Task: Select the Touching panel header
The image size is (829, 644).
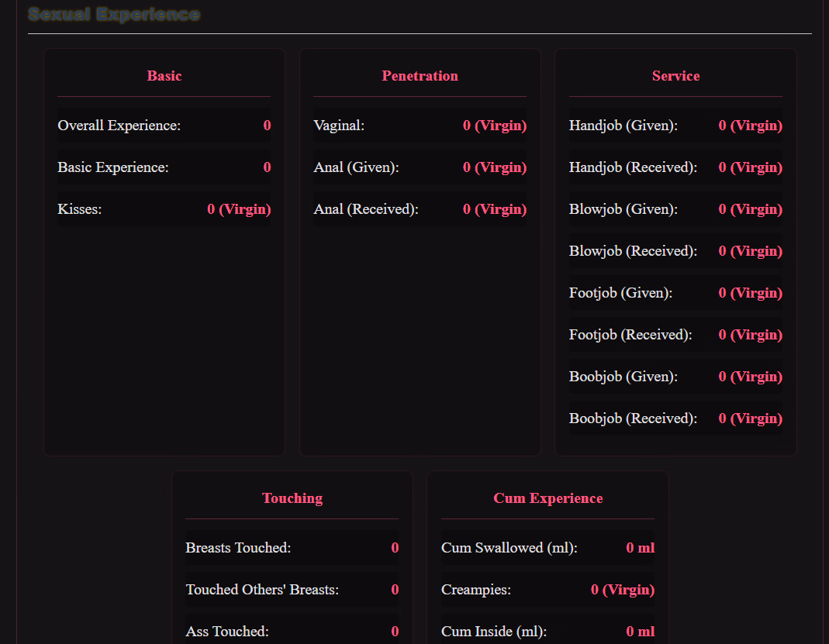Action: click(x=292, y=498)
